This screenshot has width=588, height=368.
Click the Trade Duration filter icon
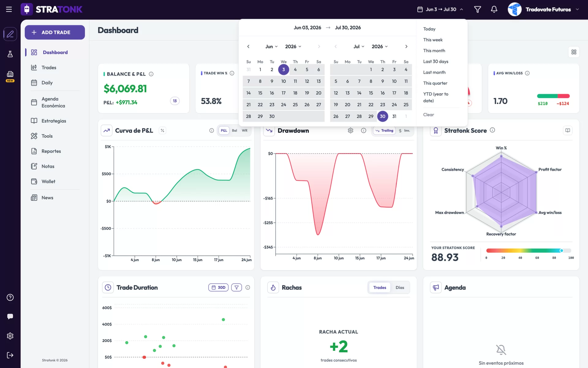(x=236, y=287)
